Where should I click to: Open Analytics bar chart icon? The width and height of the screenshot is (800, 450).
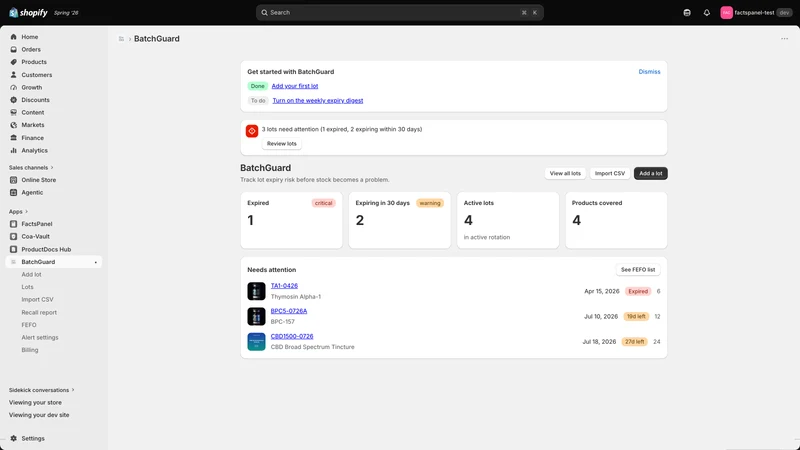(x=13, y=151)
